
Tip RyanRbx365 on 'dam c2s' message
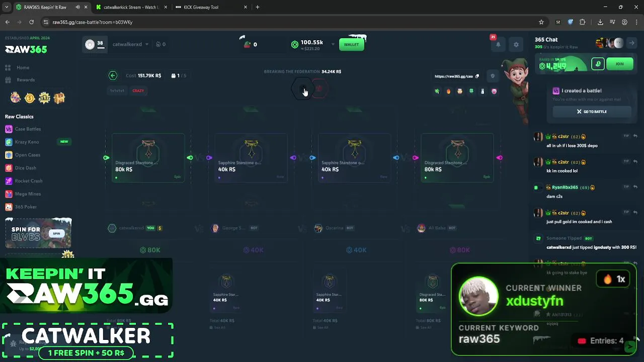coord(626,187)
